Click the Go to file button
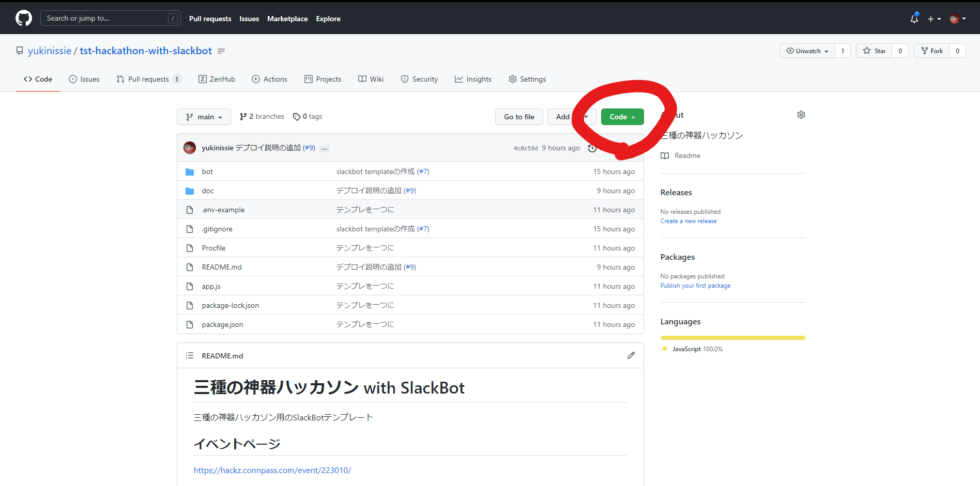This screenshot has height=486, width=980. point(519,117)
